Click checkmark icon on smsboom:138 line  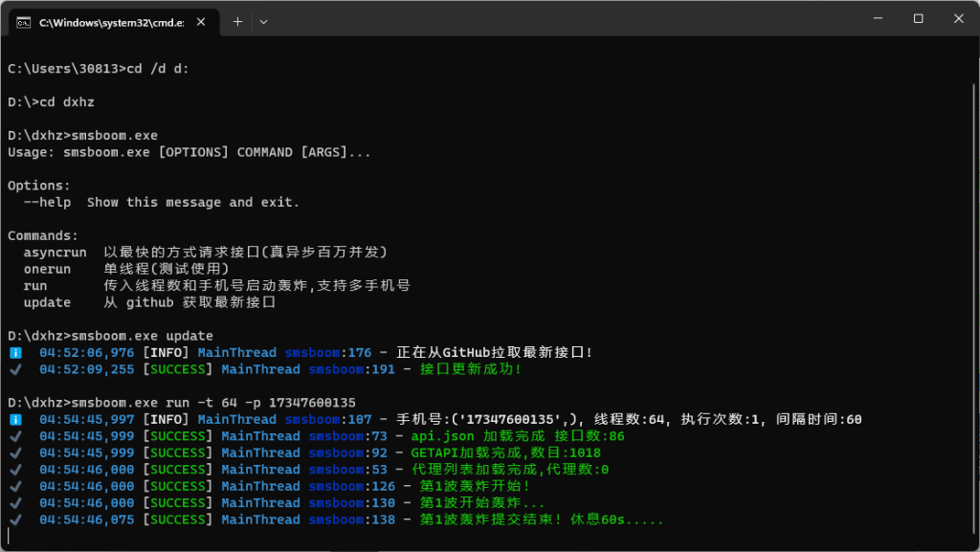(x=15, y=519)
